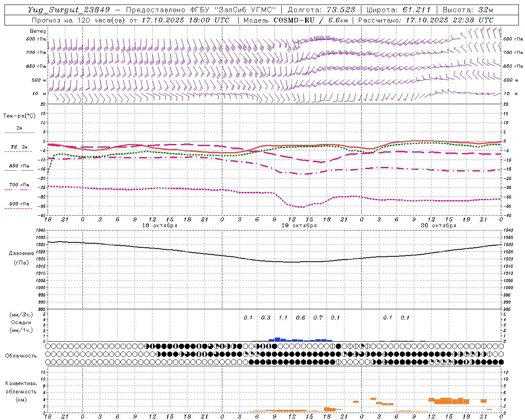This screenshot has width=525, height=420.
Task: Click the 'Долгота: 73.523' longitude value
Action: [322, 10]
